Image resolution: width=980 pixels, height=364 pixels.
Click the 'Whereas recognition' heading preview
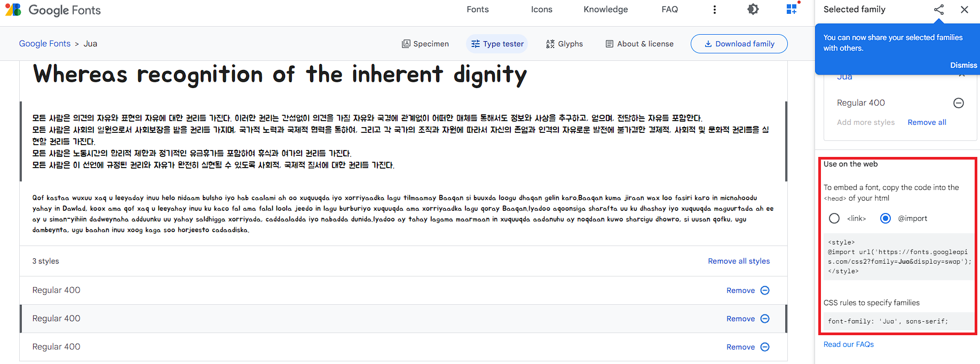[x=280, y=75]
